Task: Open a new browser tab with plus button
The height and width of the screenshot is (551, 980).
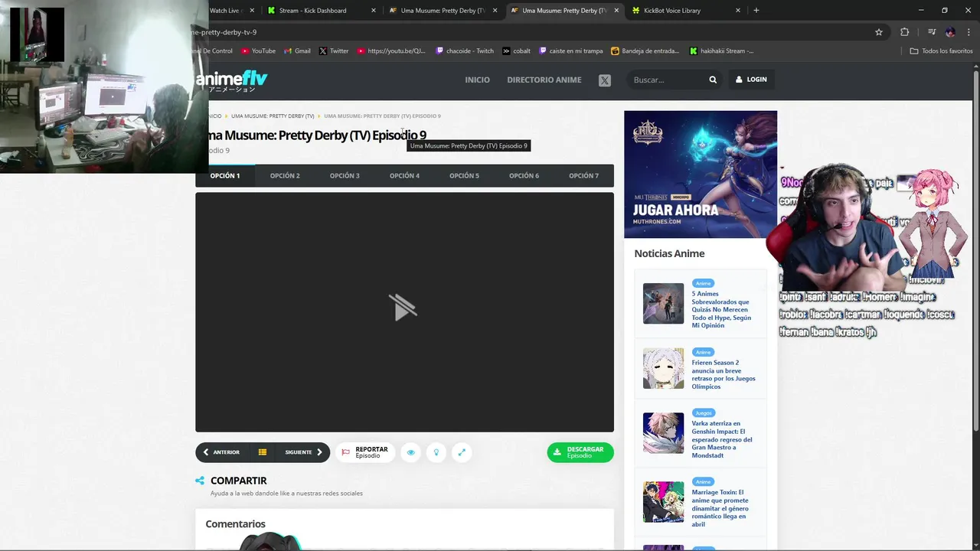Action: tap(756, 11)
